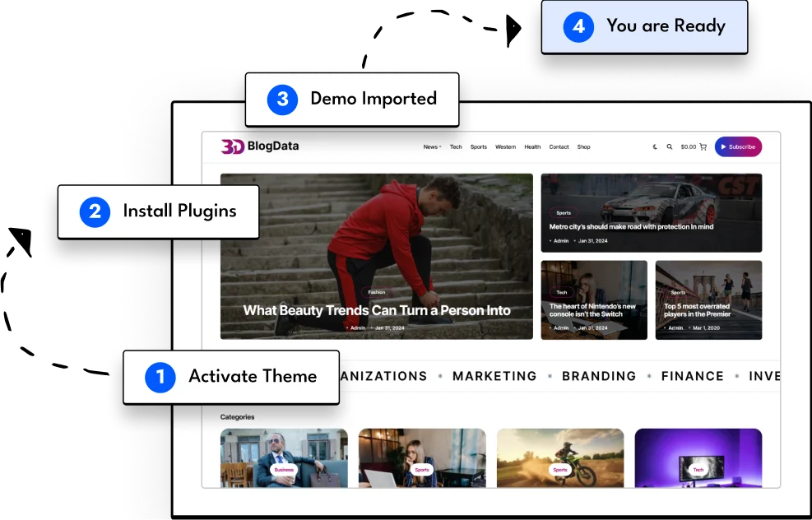
Task: Toggle dark mode with the moon icon
Action: click(x=655, y=147)
